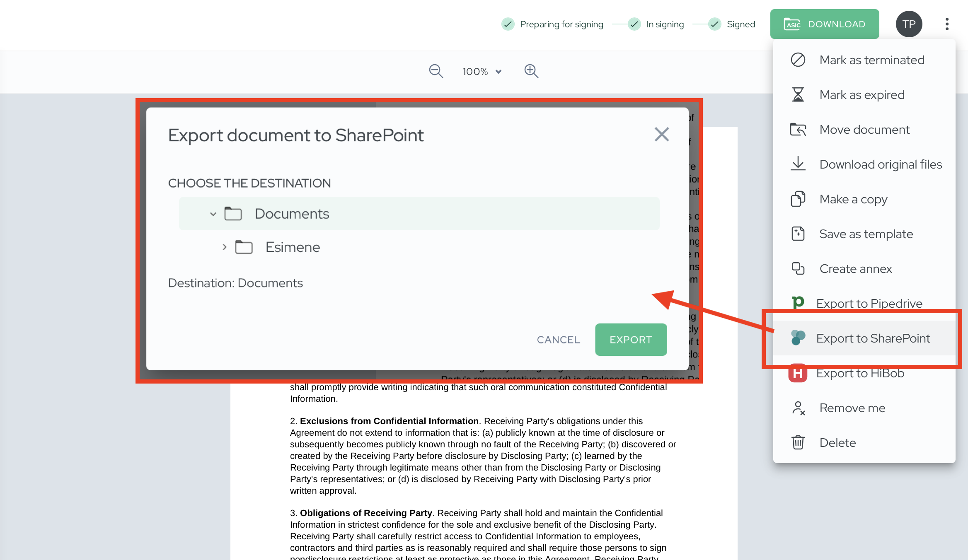Click the Destination: Documents text

[x=235, y=283]
